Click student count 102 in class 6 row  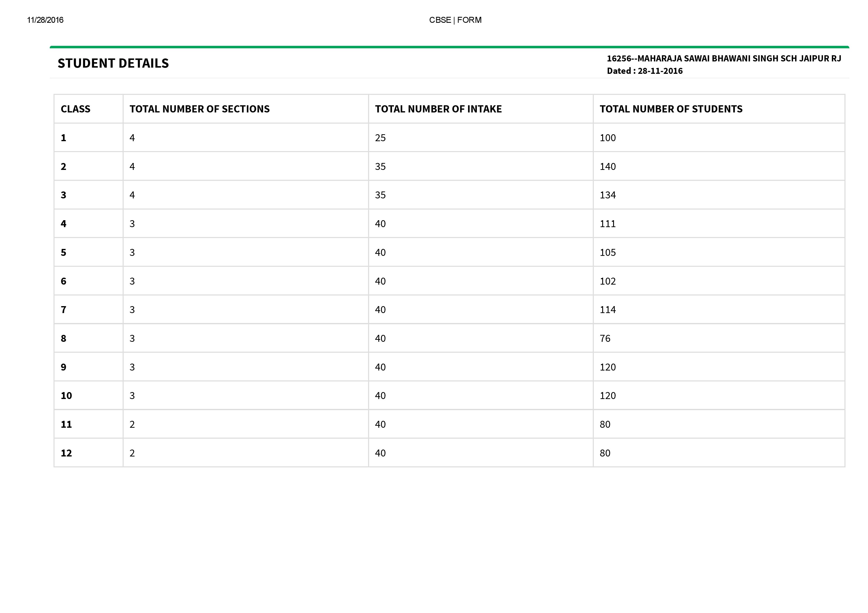tap(607, 281)
